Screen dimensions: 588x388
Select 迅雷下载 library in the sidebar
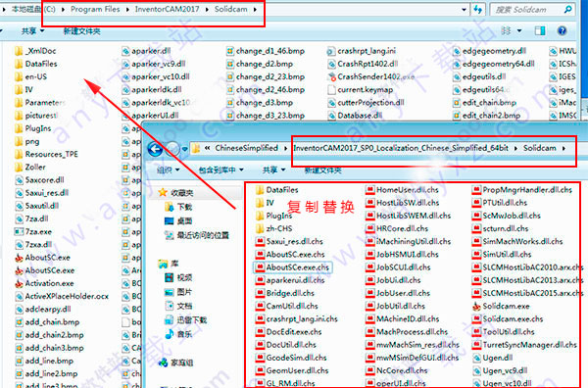(x=186, y=320)
